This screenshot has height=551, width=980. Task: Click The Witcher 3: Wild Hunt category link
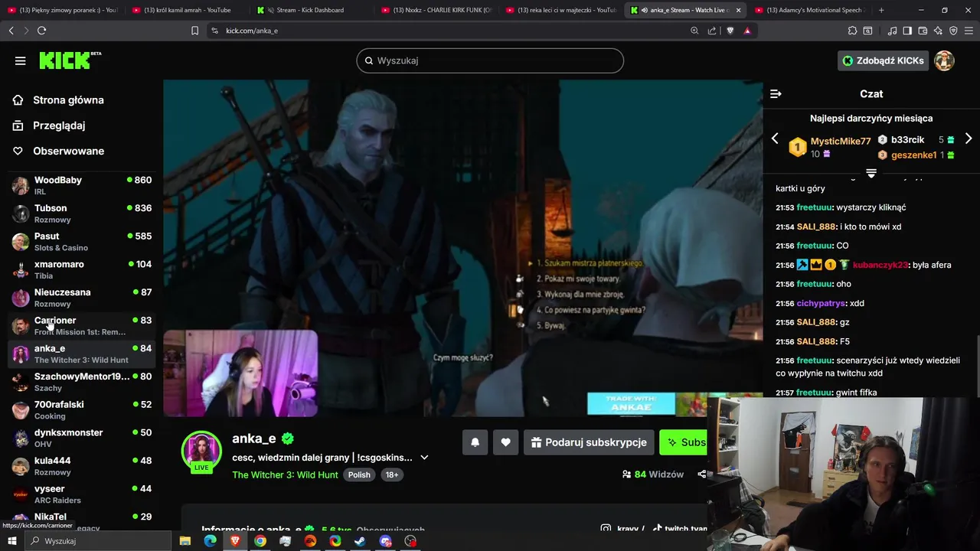click(285, 474)
